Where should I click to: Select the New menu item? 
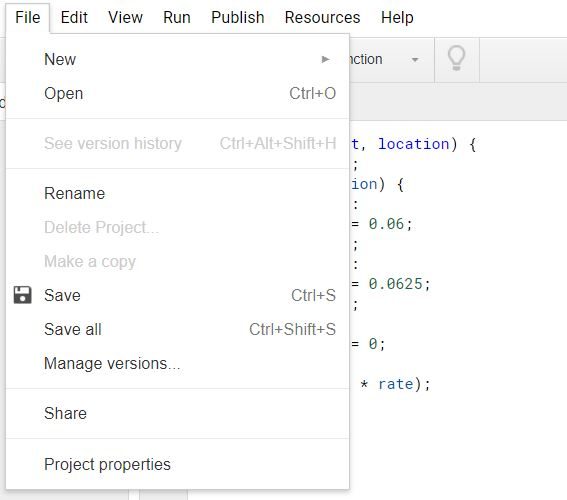(178, 59)
